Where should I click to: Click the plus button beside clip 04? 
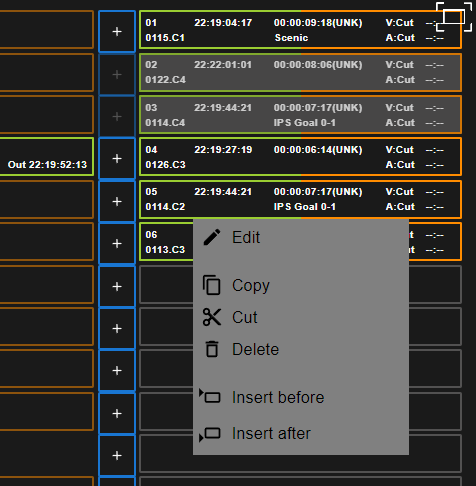117,158
